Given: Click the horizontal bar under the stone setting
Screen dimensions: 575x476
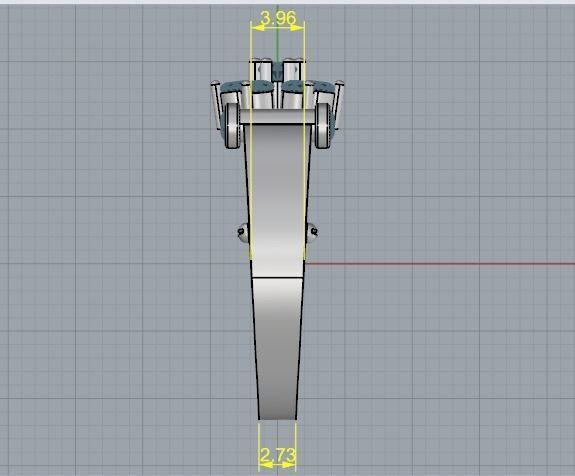Looking at the screenshot, I should pos(278,116).
